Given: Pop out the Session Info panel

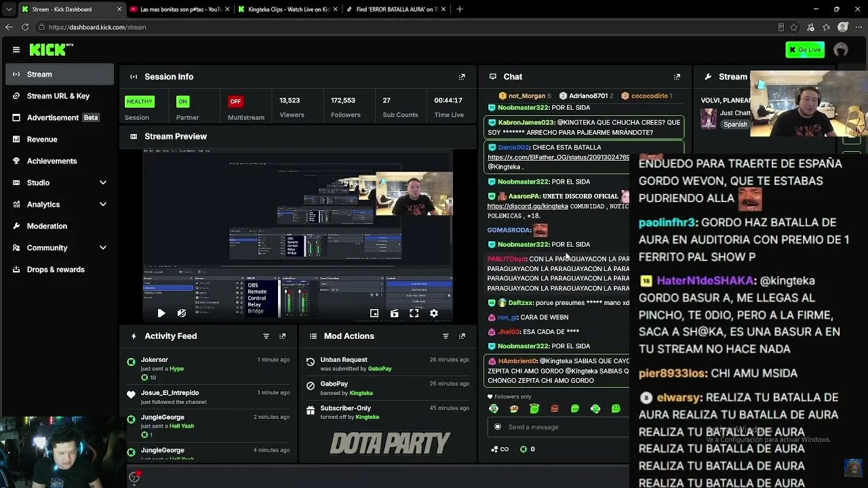Looking at the screenshot, I should [x=462, y=77].
